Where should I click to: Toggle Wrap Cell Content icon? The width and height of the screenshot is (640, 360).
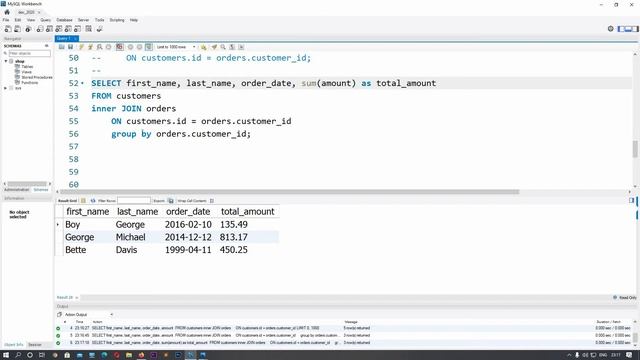click(x=212, y=201)
